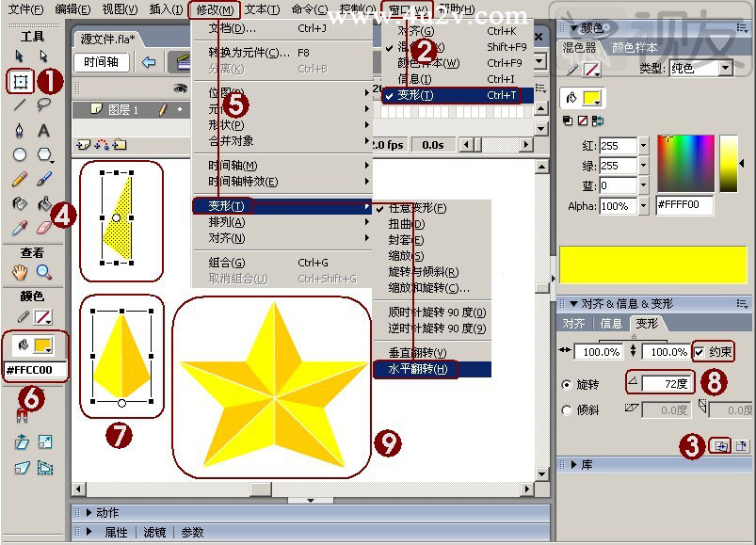
Task: Select the Ink Bottle tool
Action: click(x=19, y=203)
